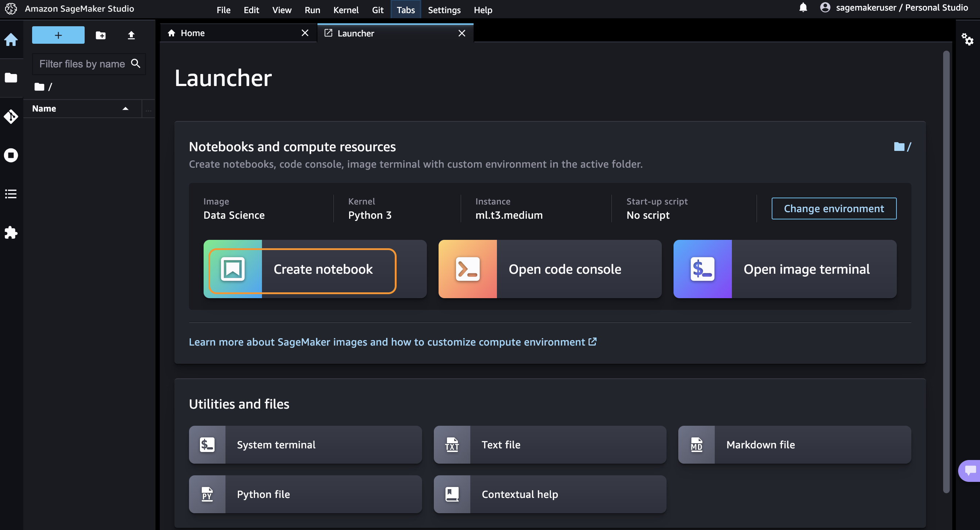Click the Contextual help utility icon

[x=451, y=494]
